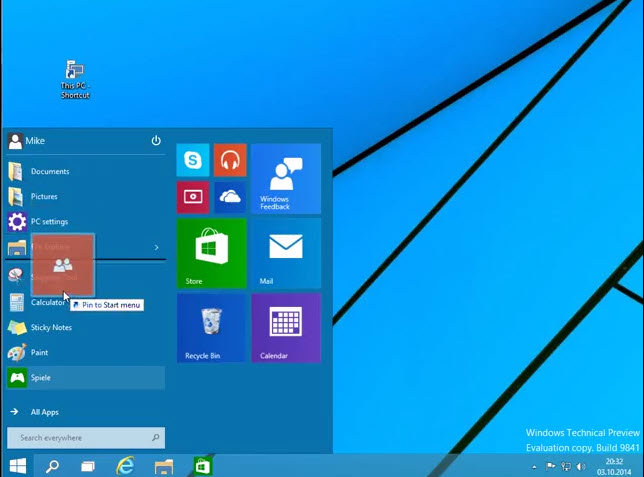Show hidden tray icons arrow
Viewport: 644px width, 477px height.
click(534, 467)
